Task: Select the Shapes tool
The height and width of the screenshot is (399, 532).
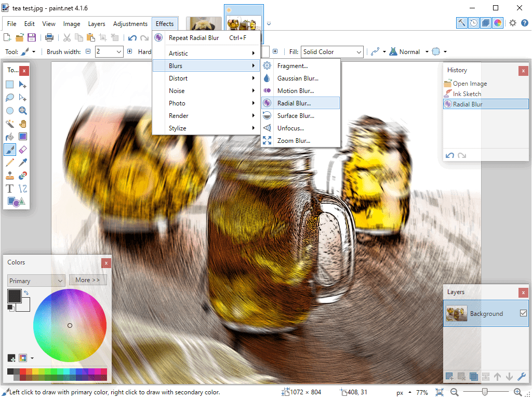Action: point(16,202)
